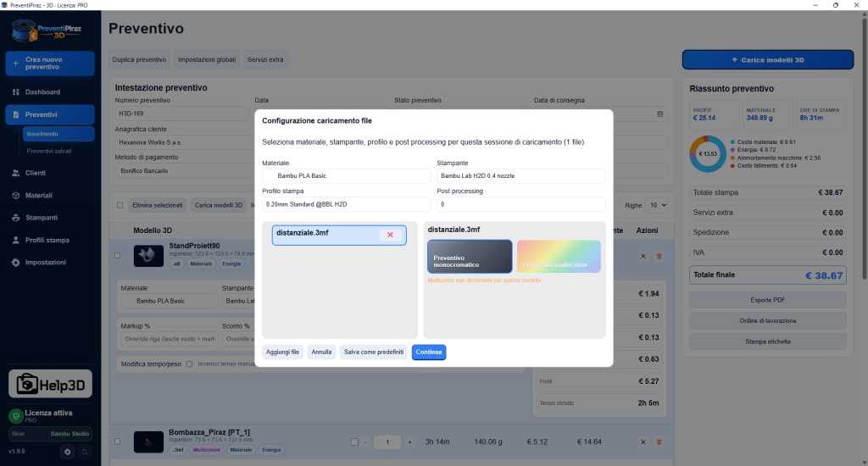Click the X action on StandProiett90 row
This screenshot has height=466, width=868.
(643, 256)
